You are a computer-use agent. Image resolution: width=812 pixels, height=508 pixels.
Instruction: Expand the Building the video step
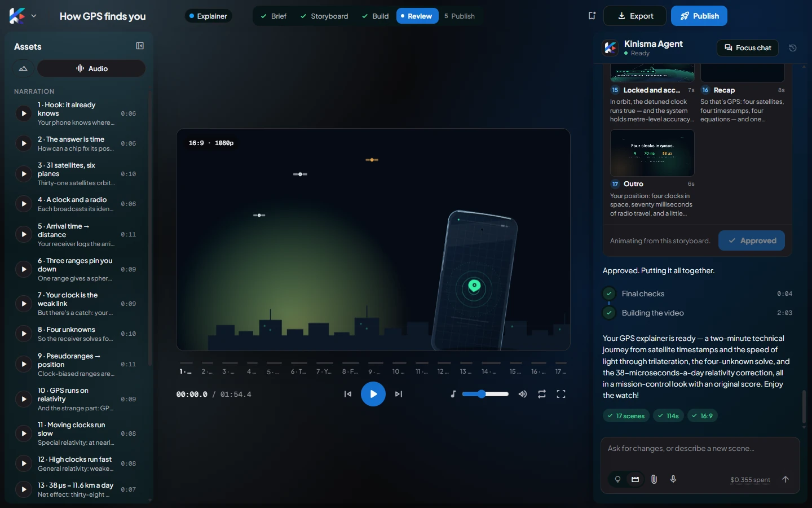(x=698, y=313)
